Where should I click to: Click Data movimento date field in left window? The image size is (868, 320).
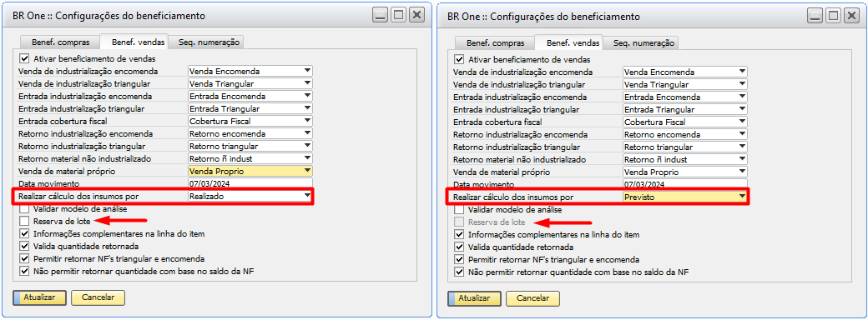coord(250,183)
